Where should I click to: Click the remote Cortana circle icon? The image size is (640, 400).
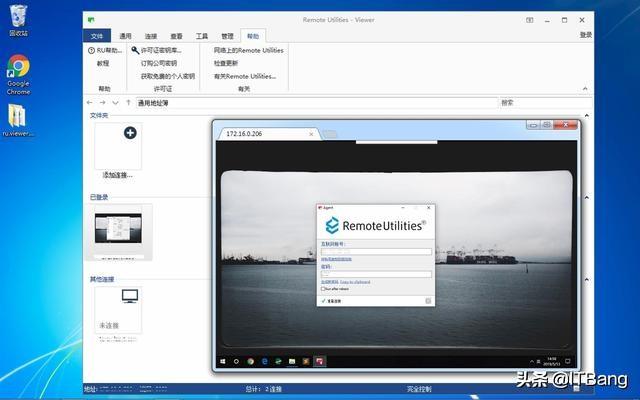(x=236, y=361)
